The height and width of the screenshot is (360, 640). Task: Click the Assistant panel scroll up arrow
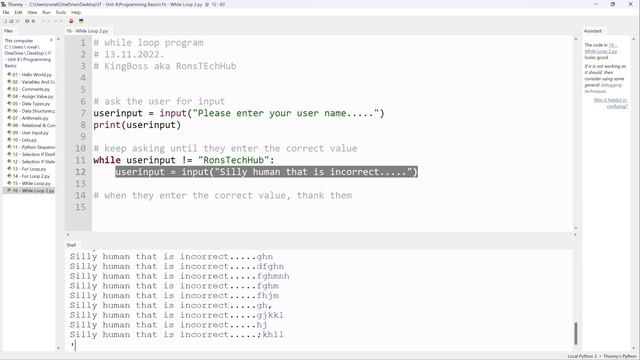point(634,39)
